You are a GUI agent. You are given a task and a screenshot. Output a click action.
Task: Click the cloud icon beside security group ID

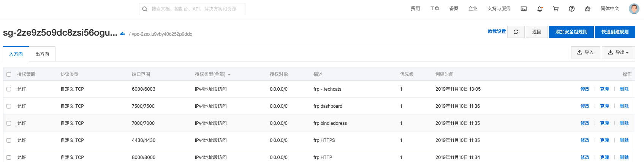coord(122,34)
